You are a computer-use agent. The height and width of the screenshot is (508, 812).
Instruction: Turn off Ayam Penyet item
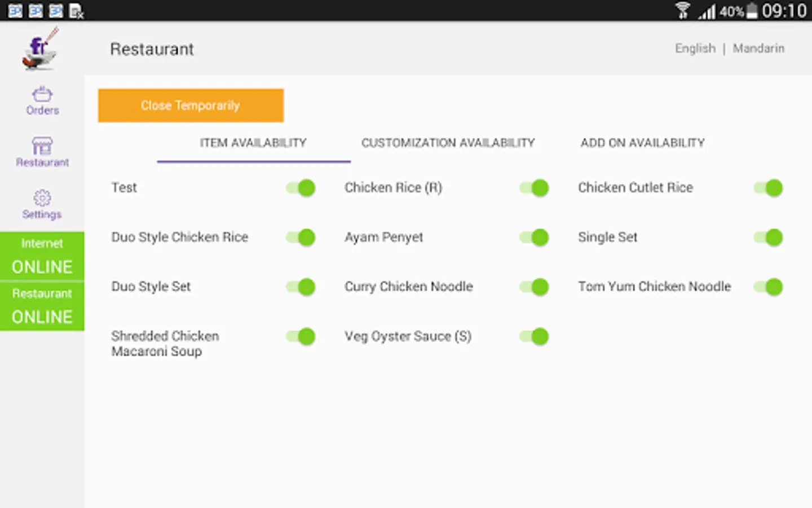534,238
